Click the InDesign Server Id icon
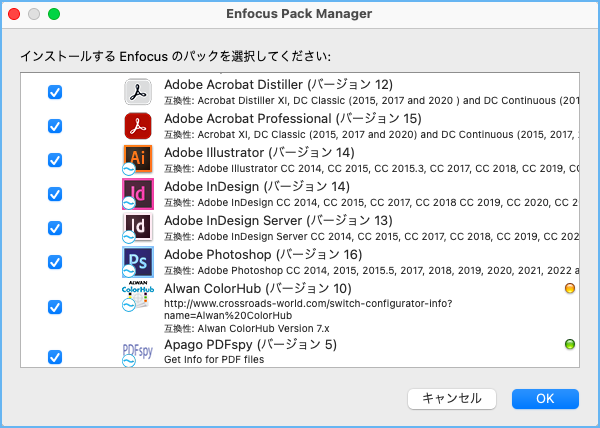 click(x=138, y=227)
